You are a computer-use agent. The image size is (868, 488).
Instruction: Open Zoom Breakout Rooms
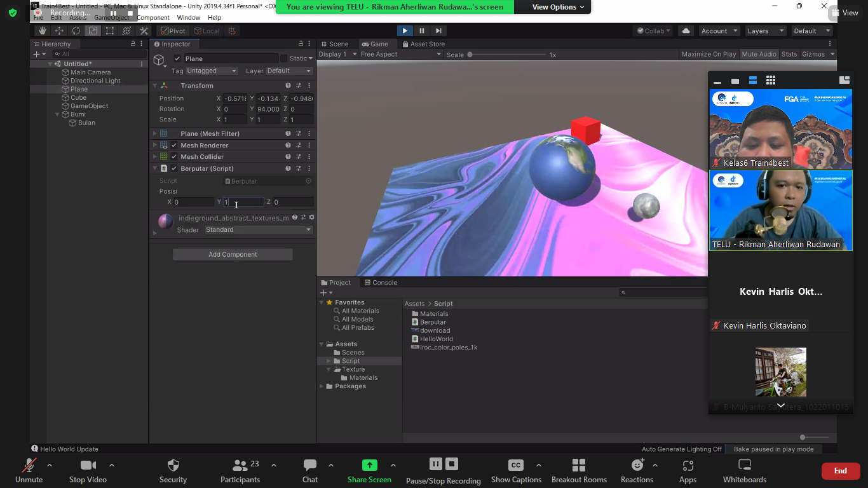click(579, 471)
